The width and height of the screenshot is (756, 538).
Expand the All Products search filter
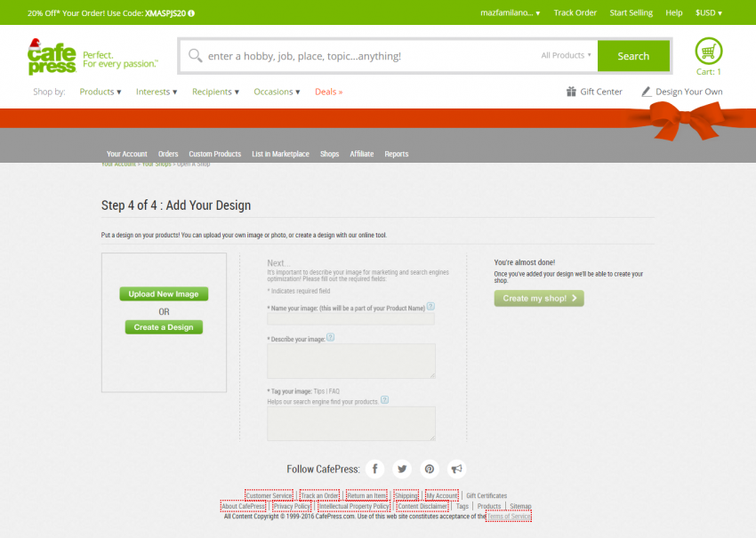[566, 55]
